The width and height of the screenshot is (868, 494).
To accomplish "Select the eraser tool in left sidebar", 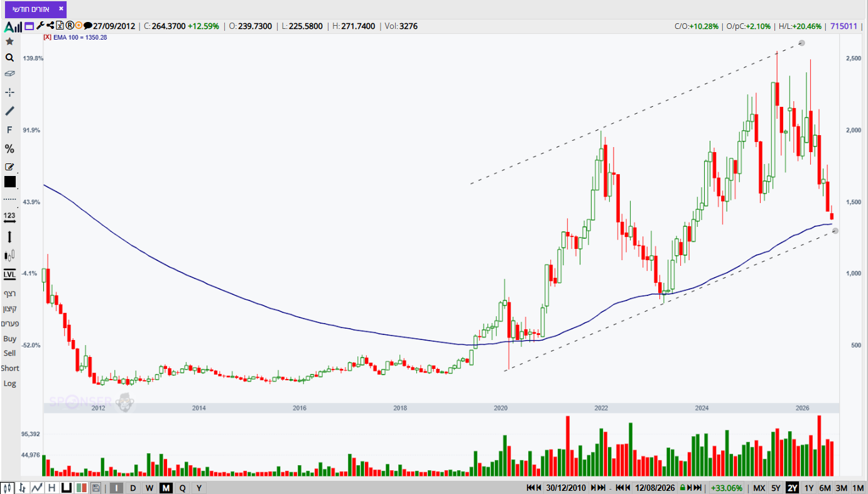I will (9, 74).
